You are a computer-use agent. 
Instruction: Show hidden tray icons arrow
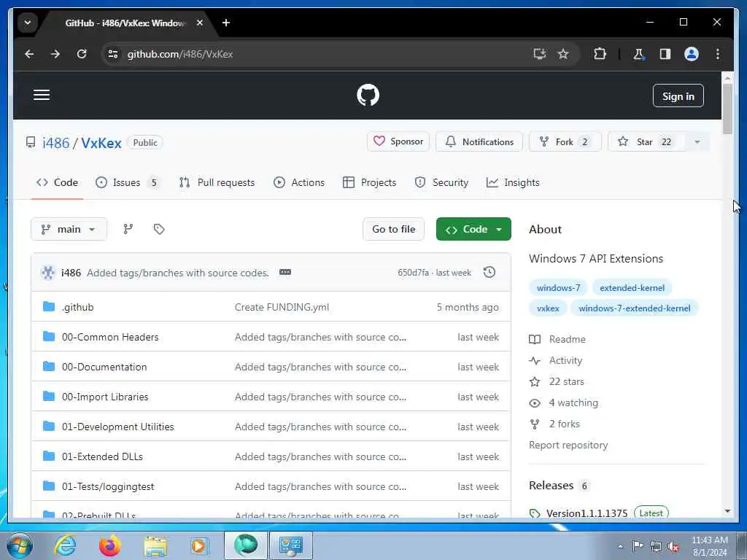coord(620,547)
